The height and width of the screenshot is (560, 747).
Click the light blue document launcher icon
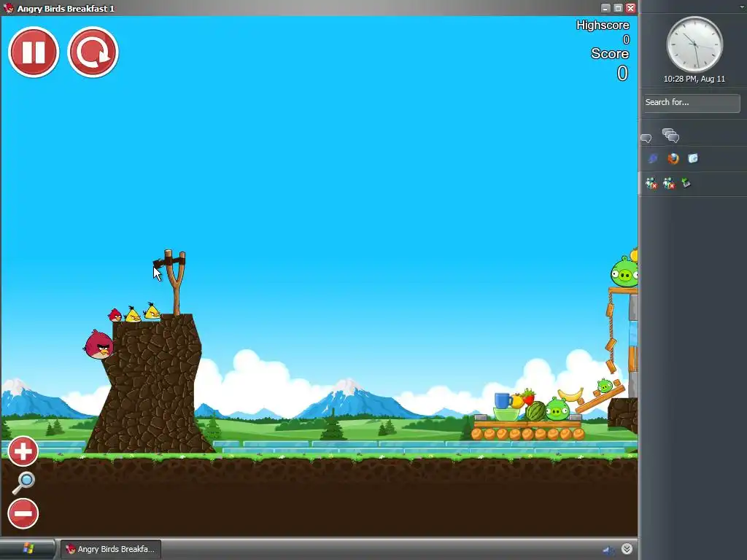(693, 158)
